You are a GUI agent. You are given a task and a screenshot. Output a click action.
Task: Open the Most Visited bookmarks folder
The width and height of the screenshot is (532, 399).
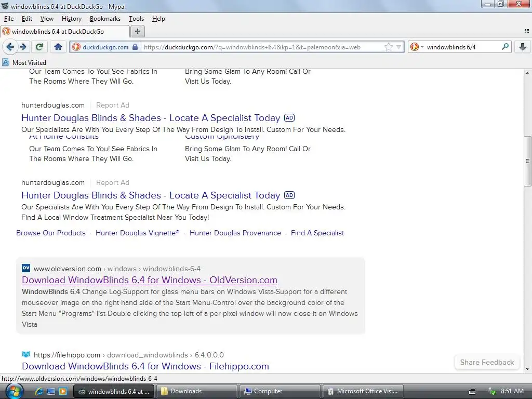pyautogui.click(x=24, y=62)
